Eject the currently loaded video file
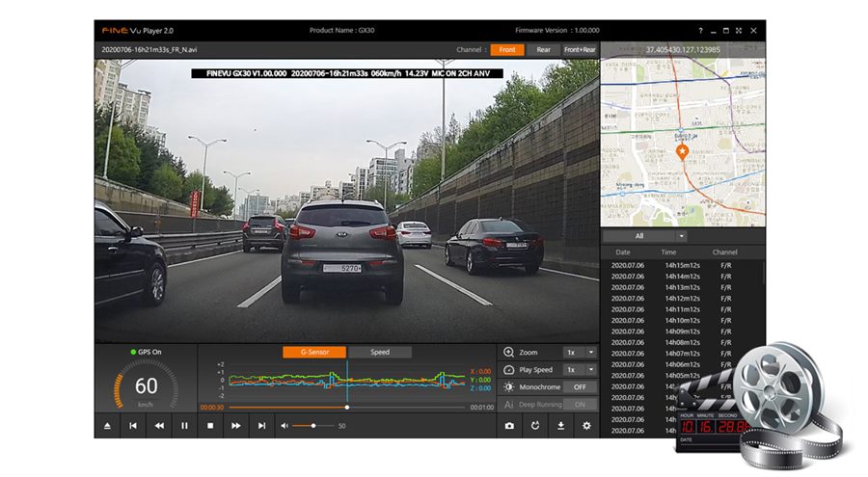Screen dimensions: 868x477 pyautogui.click(x=107, y=426)
